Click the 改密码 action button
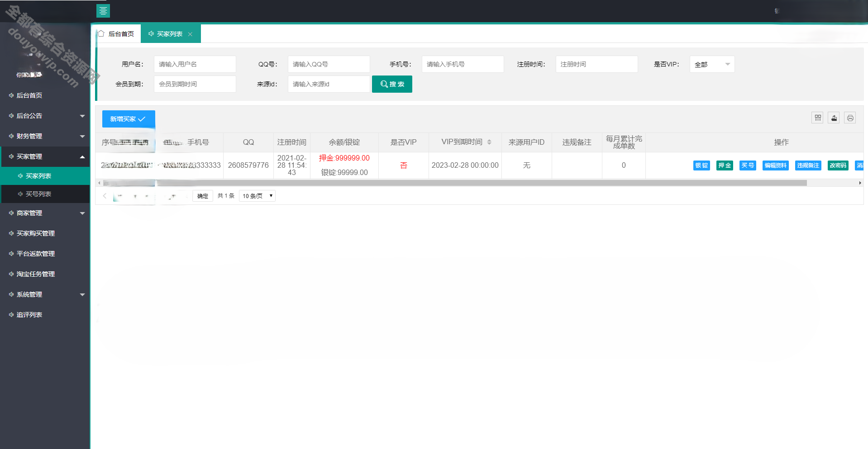 point(838,165)
